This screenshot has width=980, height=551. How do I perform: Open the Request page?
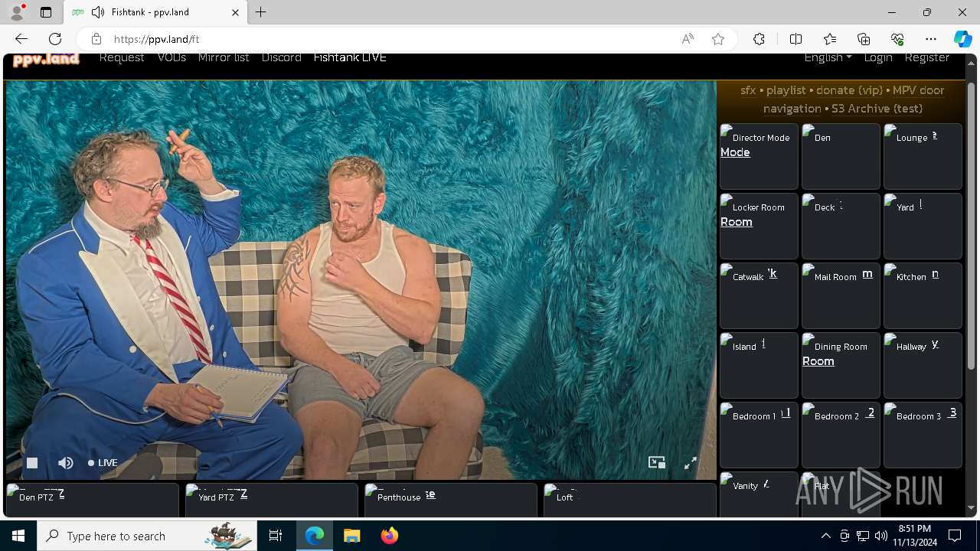[x=122, y=57]
